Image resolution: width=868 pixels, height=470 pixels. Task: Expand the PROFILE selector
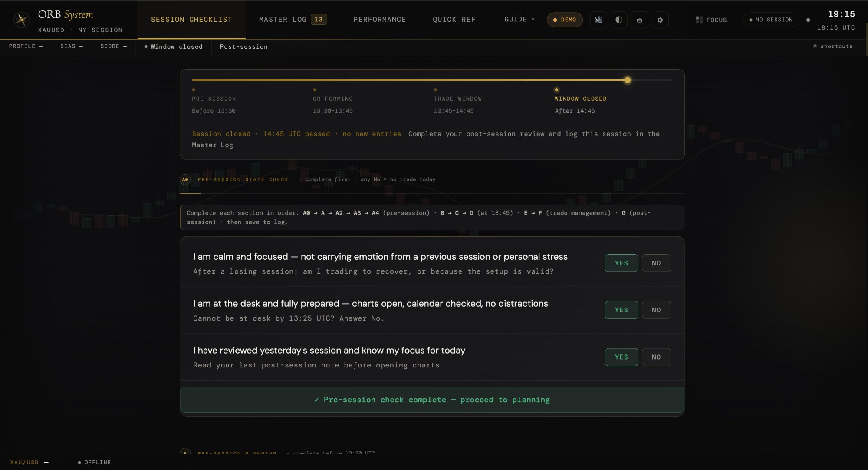coord(26,46)
